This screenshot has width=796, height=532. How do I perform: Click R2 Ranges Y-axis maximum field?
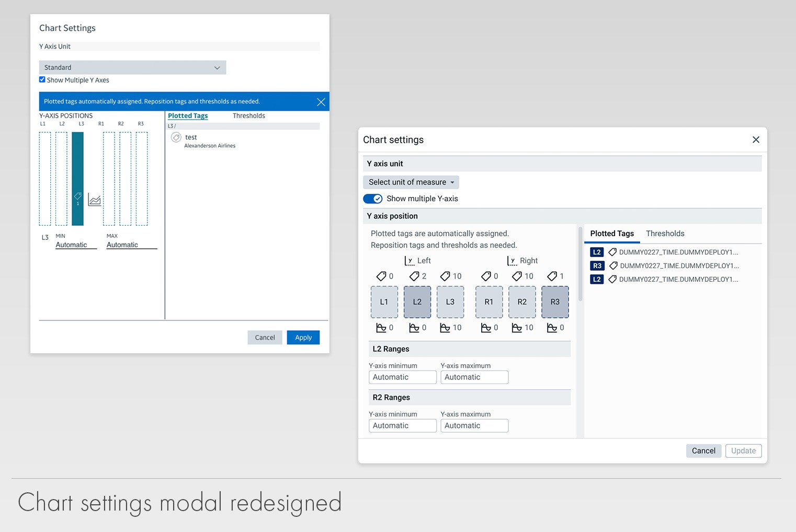pos(474,426)
